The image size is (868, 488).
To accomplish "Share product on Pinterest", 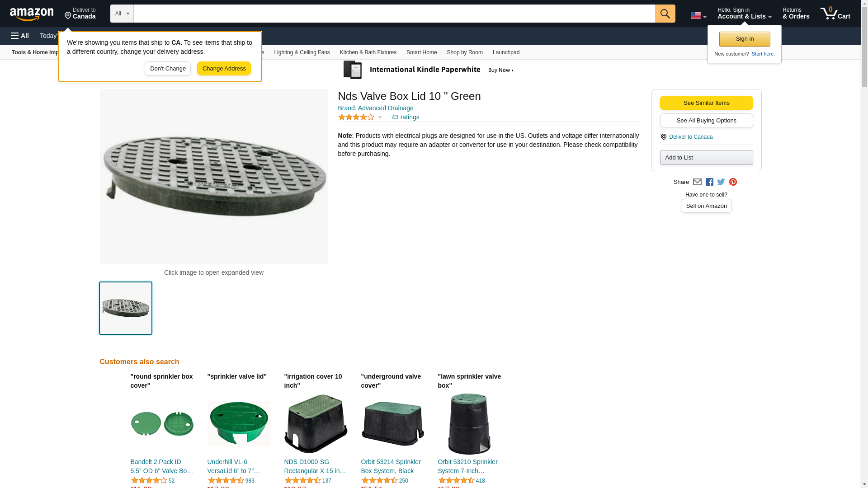I will (x=733, y=182).
